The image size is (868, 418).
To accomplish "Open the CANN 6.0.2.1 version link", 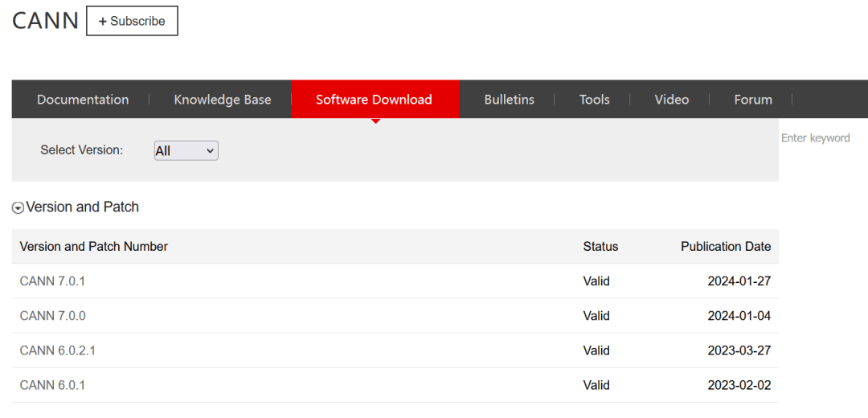I will [x=57, y=350].
